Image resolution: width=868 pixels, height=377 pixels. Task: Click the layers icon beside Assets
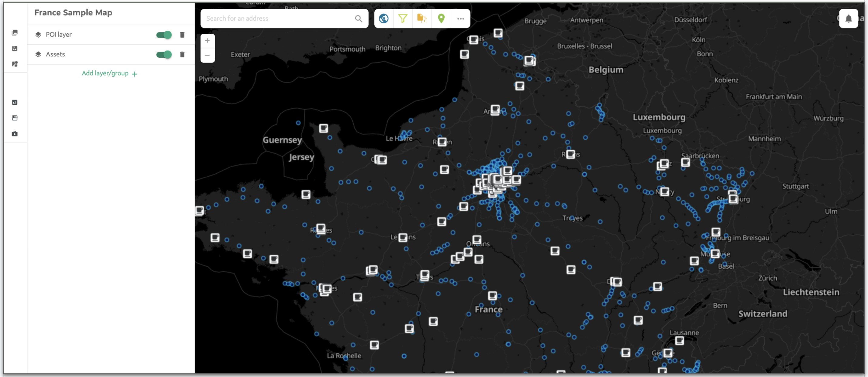38,54
